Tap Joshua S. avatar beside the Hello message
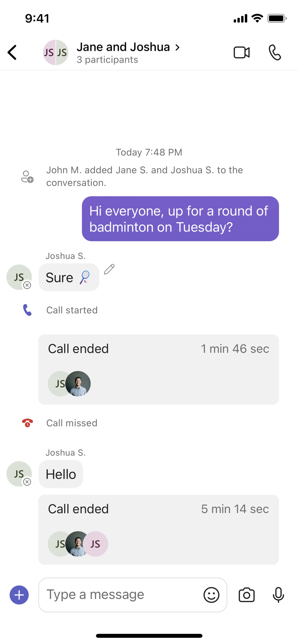Image resolution: width=298 pixels, height=644 pixels. click(x=19, y=474)
